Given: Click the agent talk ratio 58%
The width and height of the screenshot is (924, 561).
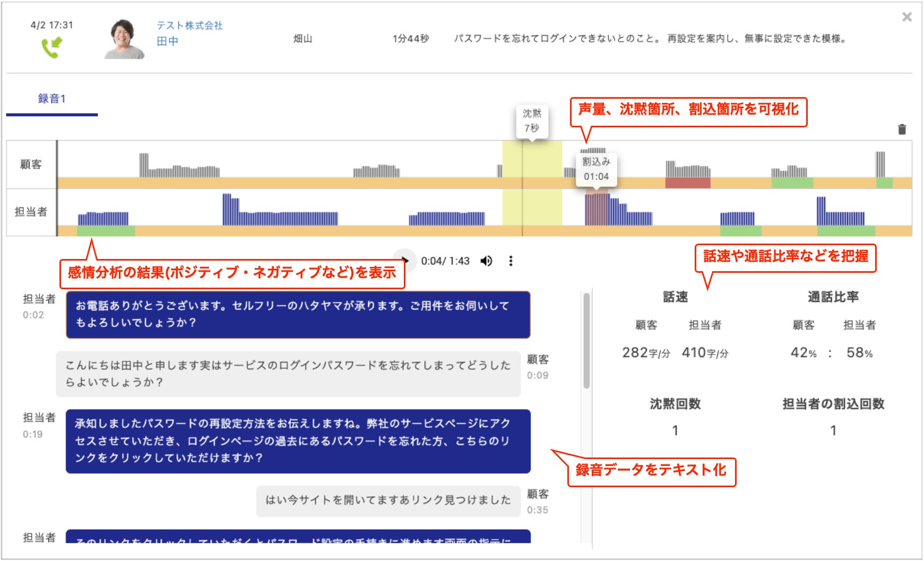Looking at the screenshot, I should point(860,353).
